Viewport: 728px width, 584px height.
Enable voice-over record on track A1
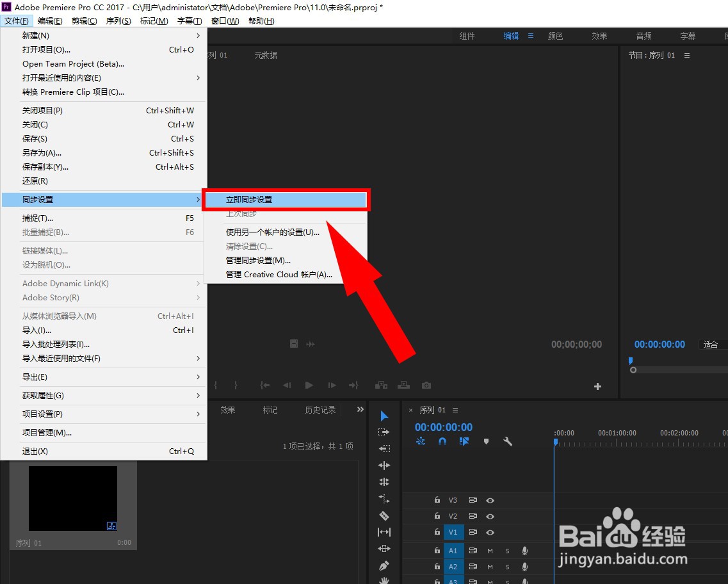524,551
